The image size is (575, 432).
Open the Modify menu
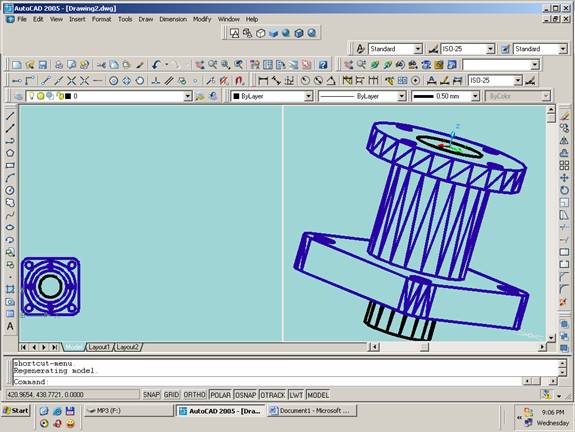click(x=202, y=19)
